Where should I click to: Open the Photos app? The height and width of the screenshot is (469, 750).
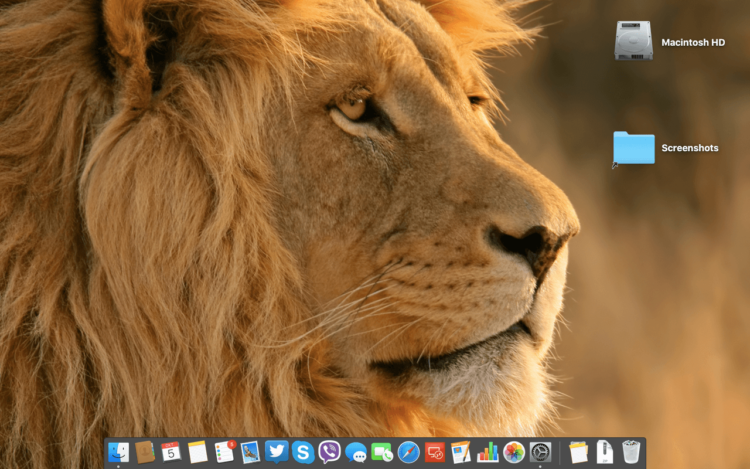click(514, 452)
